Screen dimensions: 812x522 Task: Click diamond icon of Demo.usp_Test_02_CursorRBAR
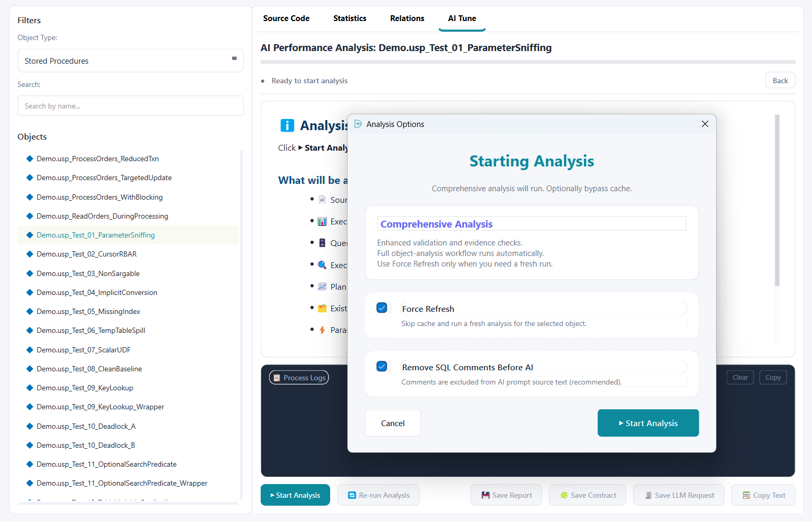tap(30, 254)
